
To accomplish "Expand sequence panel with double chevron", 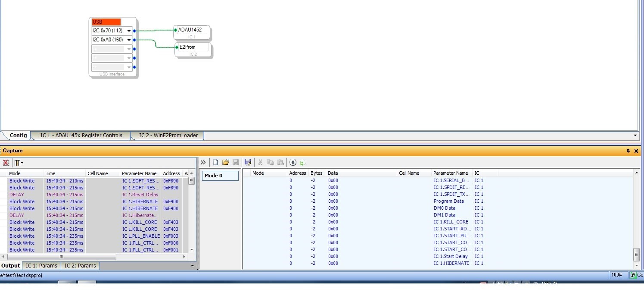I will pos(203,163).
